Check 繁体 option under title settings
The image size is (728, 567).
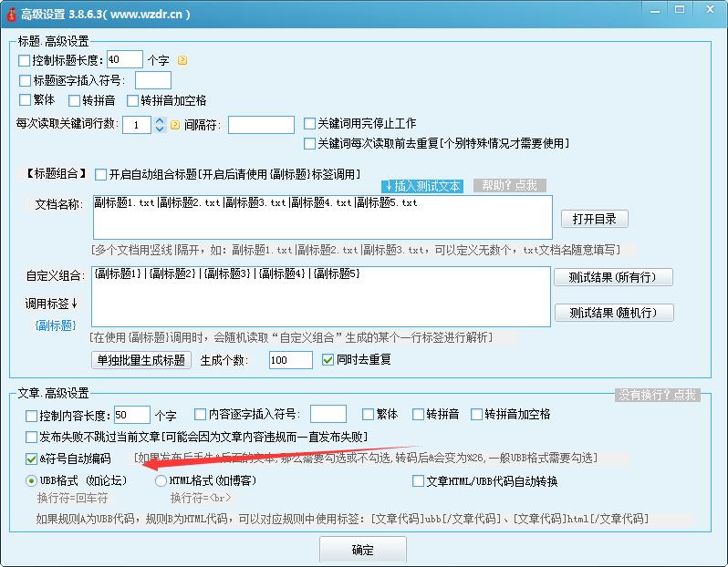[x=25, y=99]
